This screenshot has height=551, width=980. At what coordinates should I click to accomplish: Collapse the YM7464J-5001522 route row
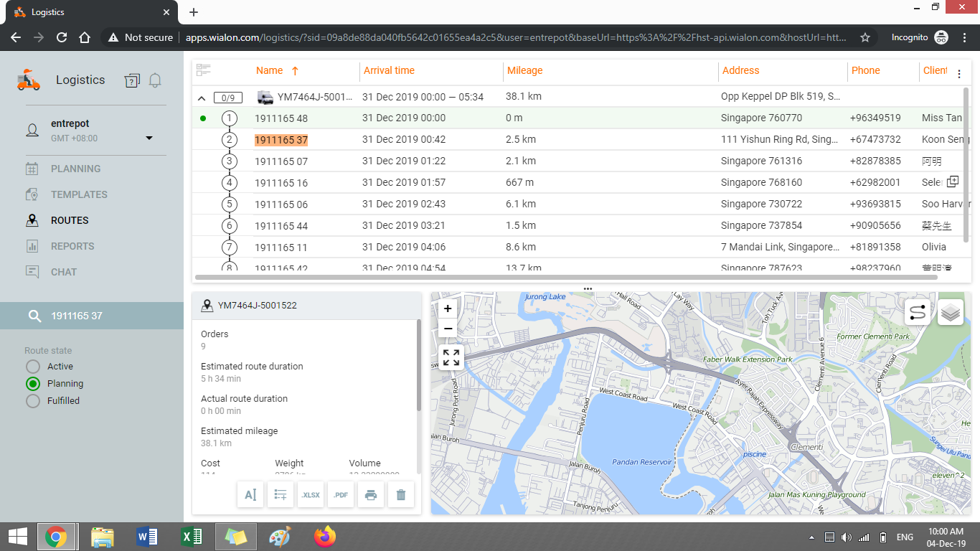pos(202,98)
